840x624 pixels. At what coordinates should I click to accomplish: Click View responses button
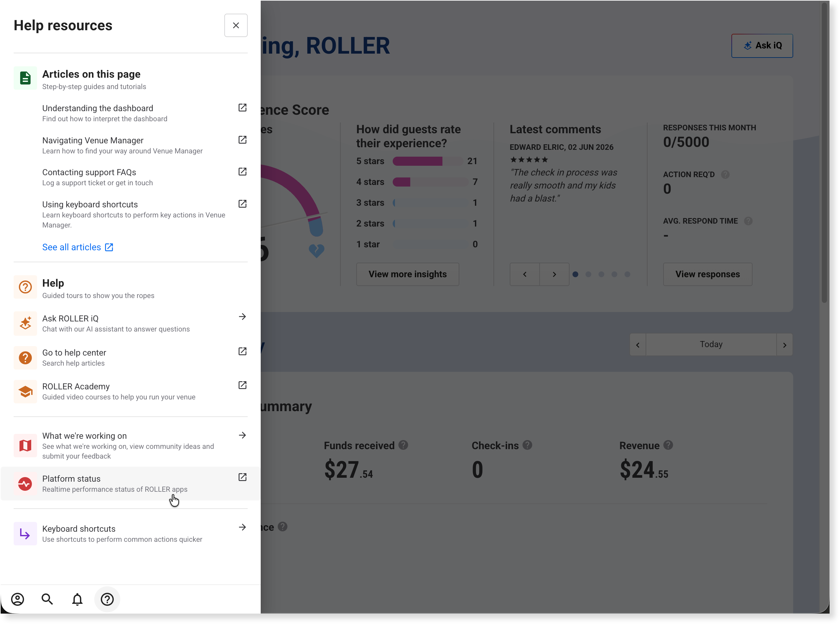(707, 274)
